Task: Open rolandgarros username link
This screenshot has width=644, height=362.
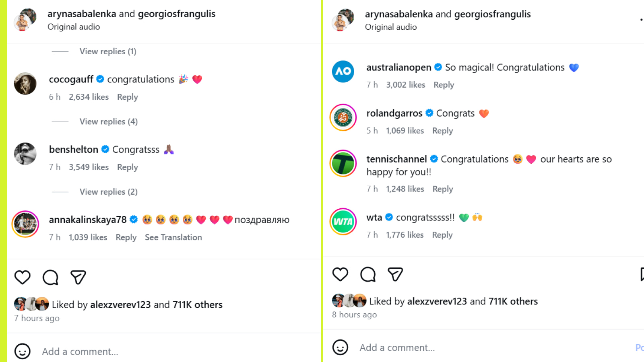Action: (x=394, y=113)
